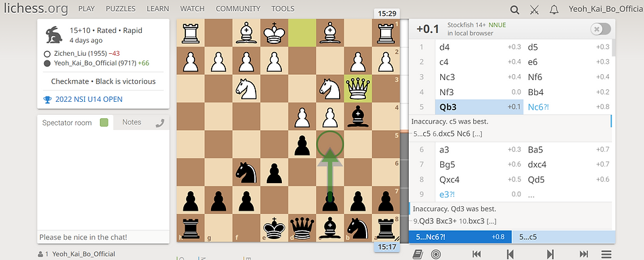The height and width of the screenshot is (260, 644).
Task: Focus the chat message input field
Action: (103, 237)
